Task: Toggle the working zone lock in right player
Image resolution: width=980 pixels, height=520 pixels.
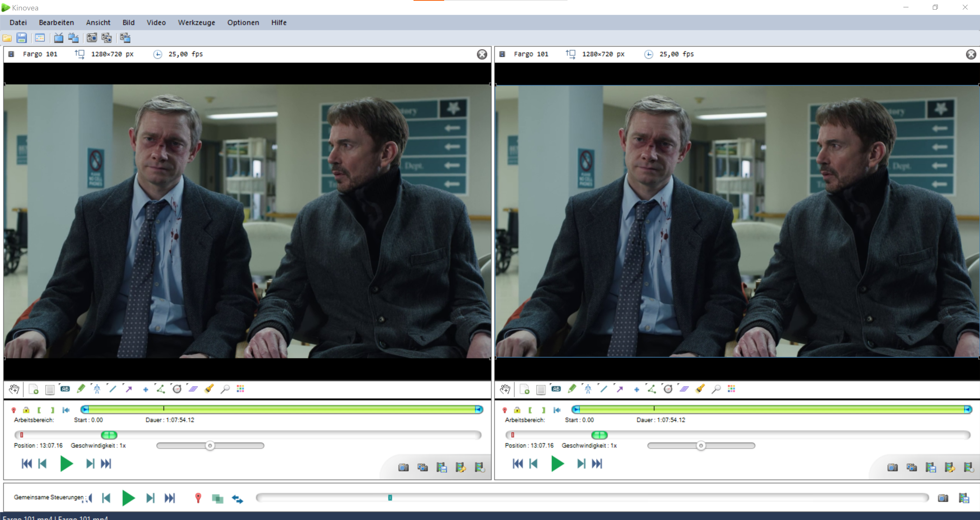Action: [x=517, y=410]
